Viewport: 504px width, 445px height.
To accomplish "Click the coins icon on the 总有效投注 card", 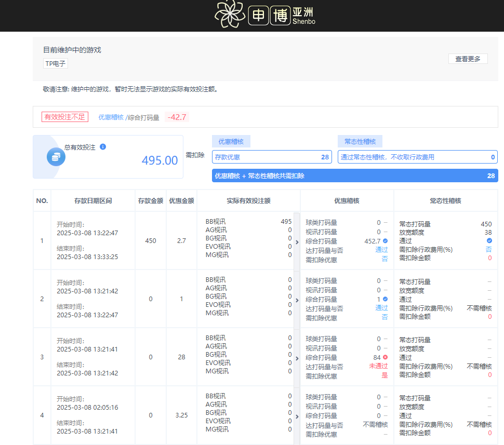I will pos(56,156).
